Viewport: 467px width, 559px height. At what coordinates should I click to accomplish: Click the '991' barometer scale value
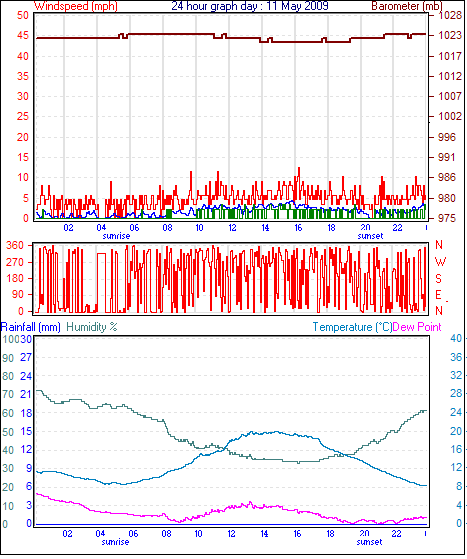(447, 157)
